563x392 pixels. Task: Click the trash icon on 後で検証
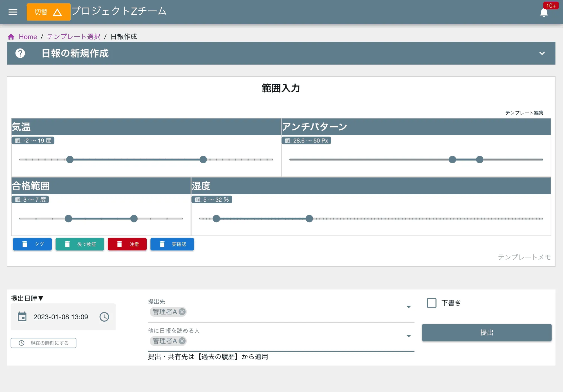point(67,244)
